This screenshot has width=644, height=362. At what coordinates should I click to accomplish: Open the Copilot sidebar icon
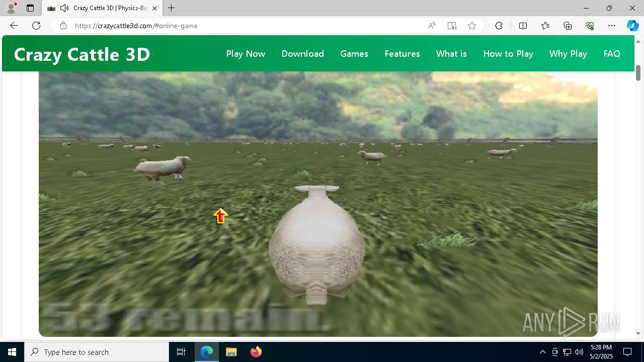pyautogui.click(x=632, y=26)
